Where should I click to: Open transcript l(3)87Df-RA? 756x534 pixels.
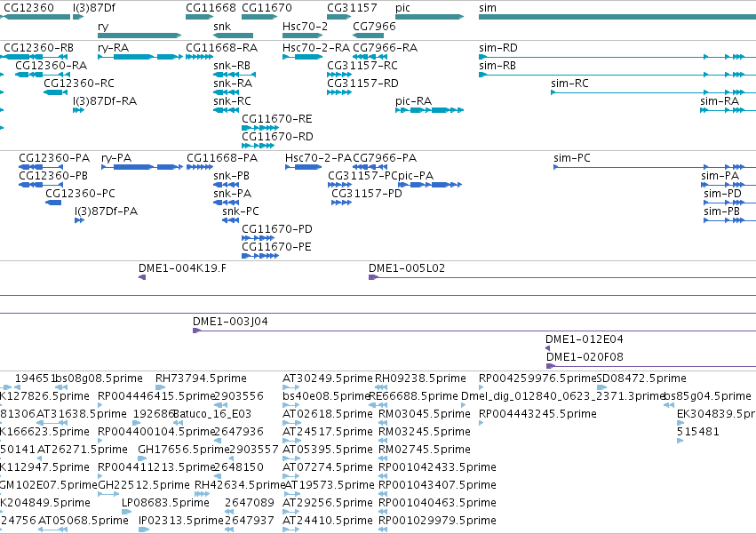[x=105, y=101]
